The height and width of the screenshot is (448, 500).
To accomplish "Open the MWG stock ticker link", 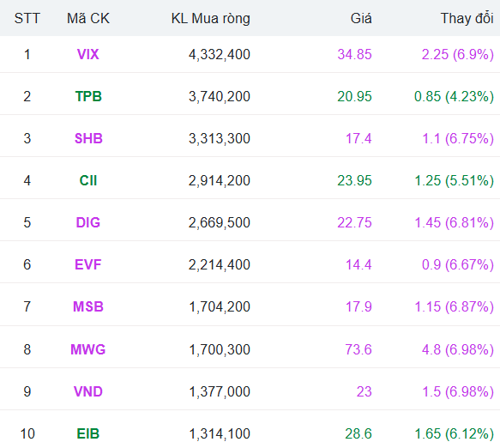I will [88, 349].
